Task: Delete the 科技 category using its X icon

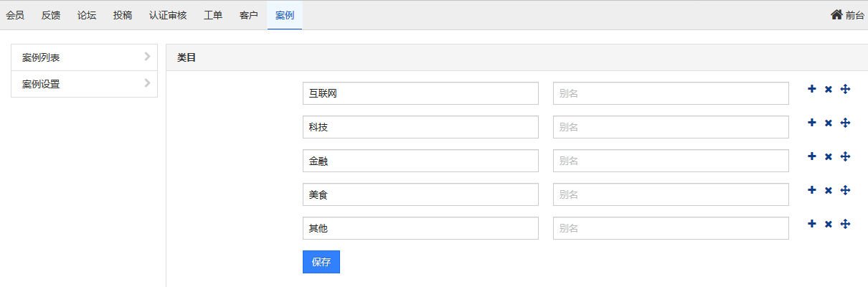Action: pos(829,123)
